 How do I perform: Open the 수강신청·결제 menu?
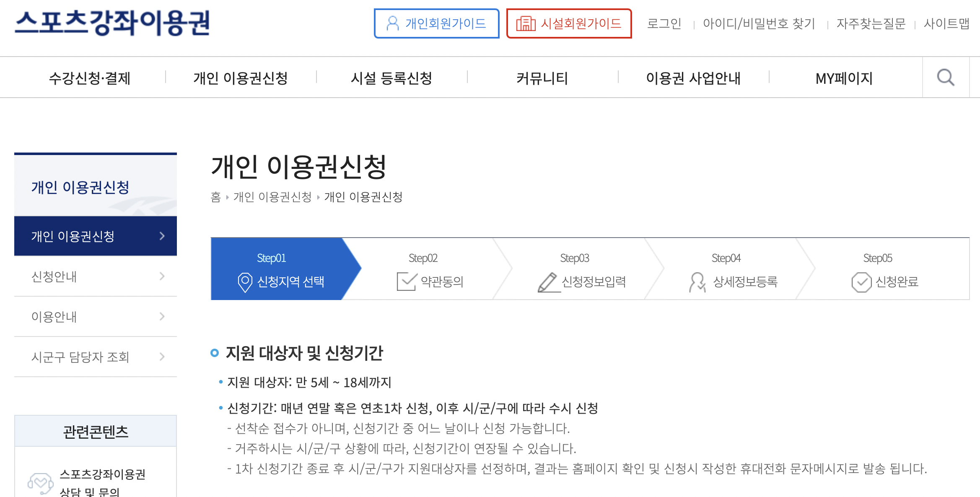[90, 78]
